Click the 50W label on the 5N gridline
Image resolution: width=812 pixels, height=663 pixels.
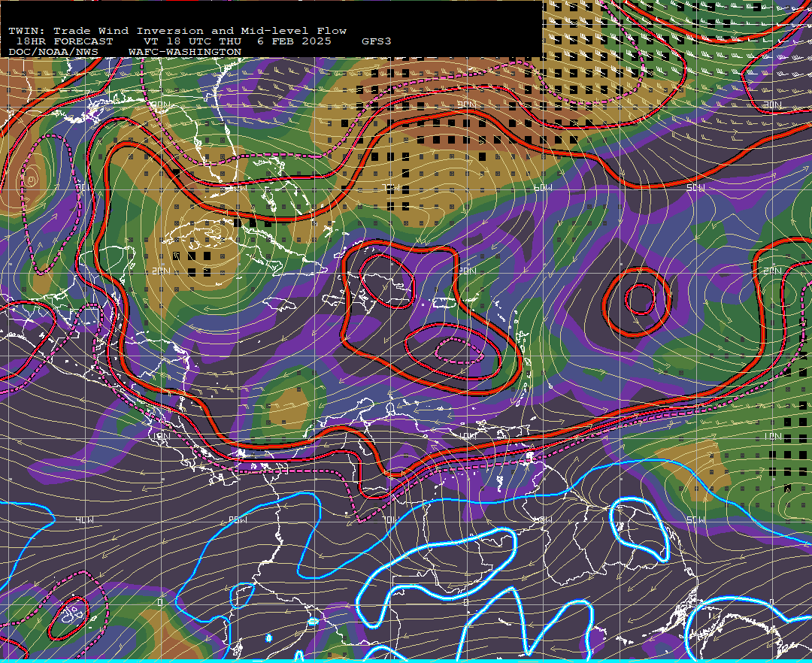click(x=695, y=519)
